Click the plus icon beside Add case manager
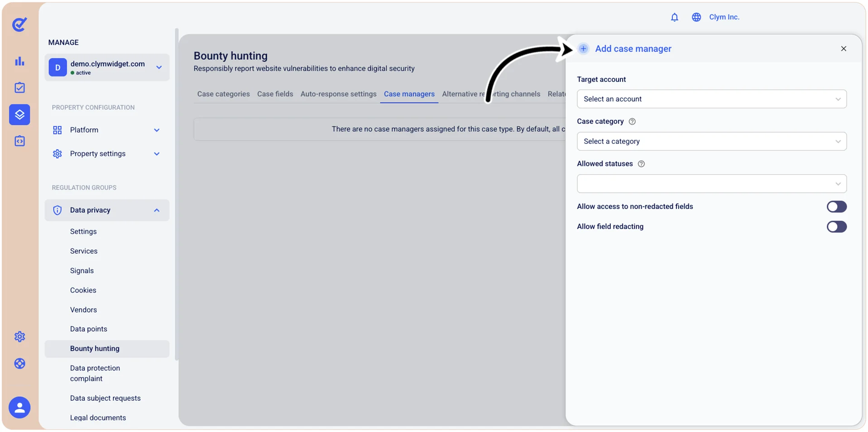Image resolution: width=868 pixels, height=432 pixels. [583, 48]
